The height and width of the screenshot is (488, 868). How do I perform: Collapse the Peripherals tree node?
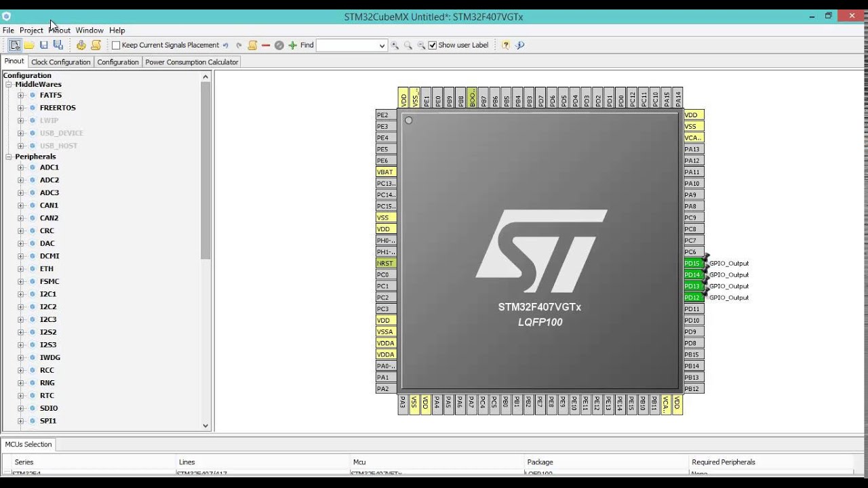(9, 157)
